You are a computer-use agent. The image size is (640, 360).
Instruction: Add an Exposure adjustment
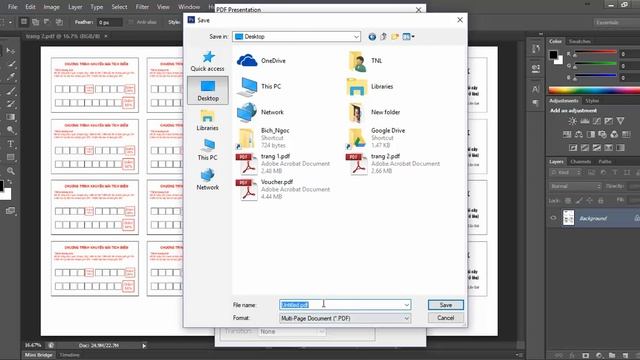click(609, 121)
